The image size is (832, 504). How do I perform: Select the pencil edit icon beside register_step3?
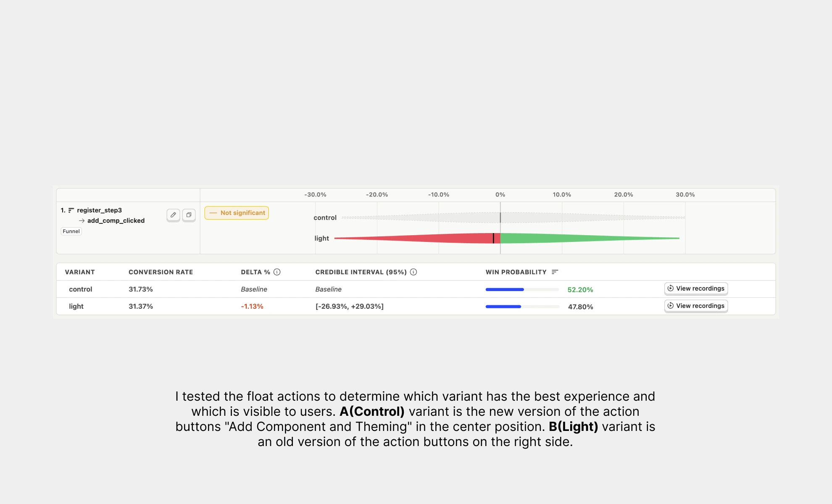pyautogui.click(x=173, y=215)
